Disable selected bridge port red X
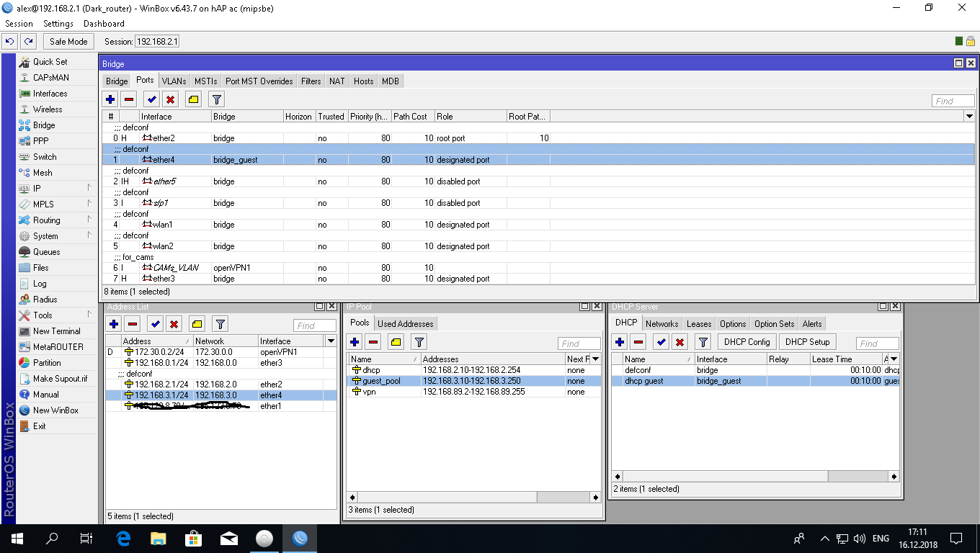Image resolution: width=980 pixels, height=553 pixels. point(170,100)
